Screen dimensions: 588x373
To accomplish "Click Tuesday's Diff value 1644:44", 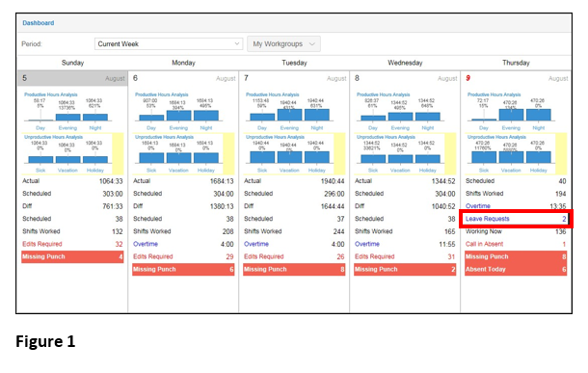I will pos(333,206).
